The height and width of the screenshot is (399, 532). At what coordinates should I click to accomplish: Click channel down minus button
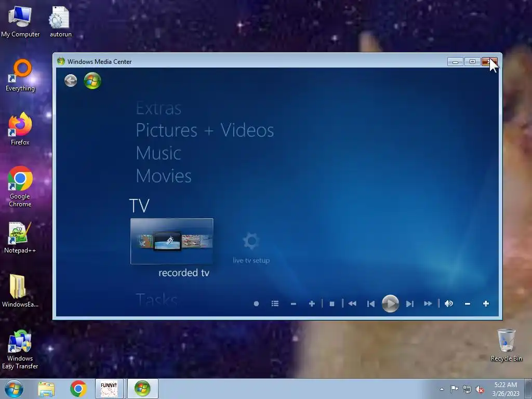tap(294, 304)
